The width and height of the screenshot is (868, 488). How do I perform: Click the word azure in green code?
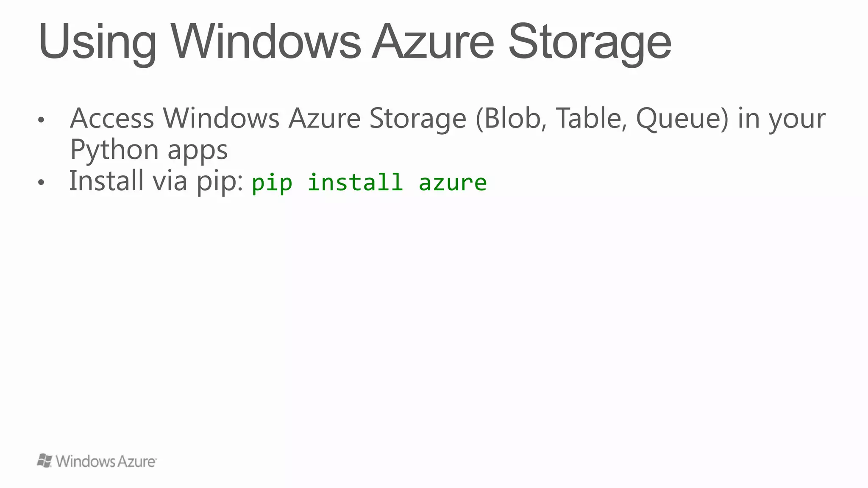coord(453,183)
